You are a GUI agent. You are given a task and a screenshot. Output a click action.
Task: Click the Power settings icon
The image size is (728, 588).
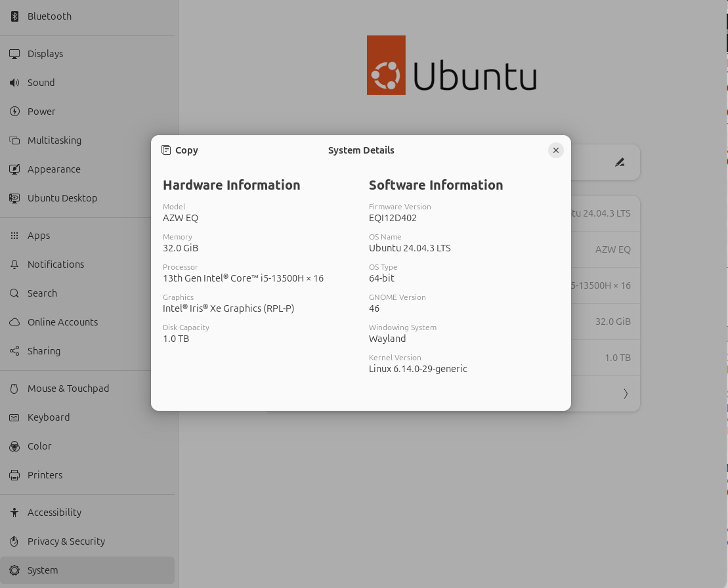[x=14, y=112]
